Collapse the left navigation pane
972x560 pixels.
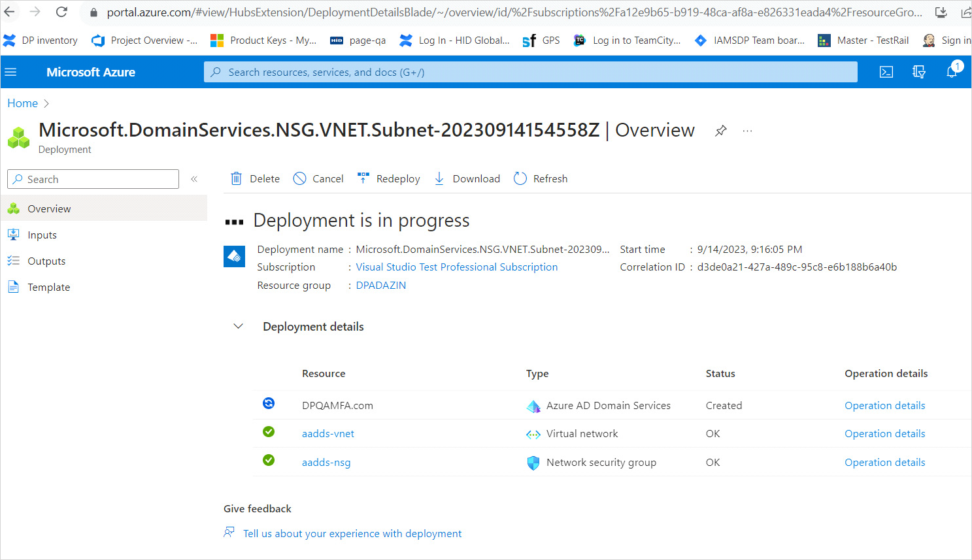(194, 179)
